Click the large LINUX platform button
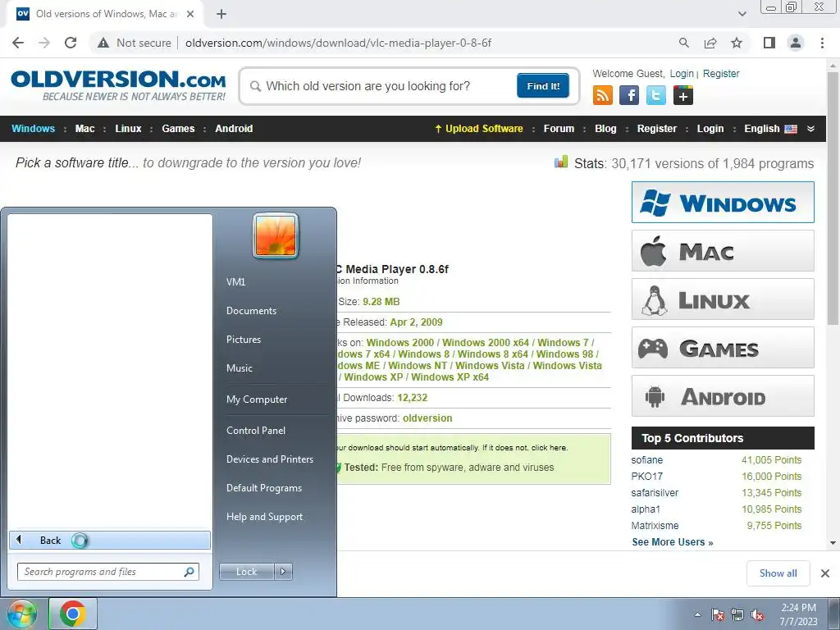 point(723,299)
